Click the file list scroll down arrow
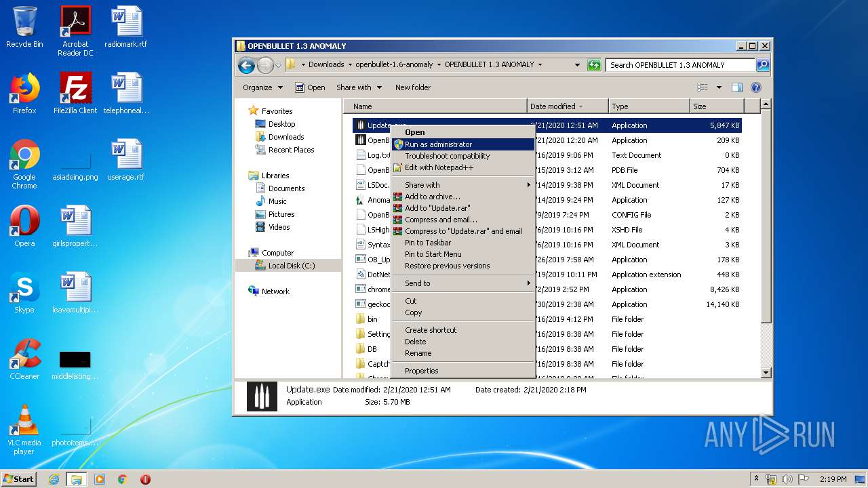 766,372
